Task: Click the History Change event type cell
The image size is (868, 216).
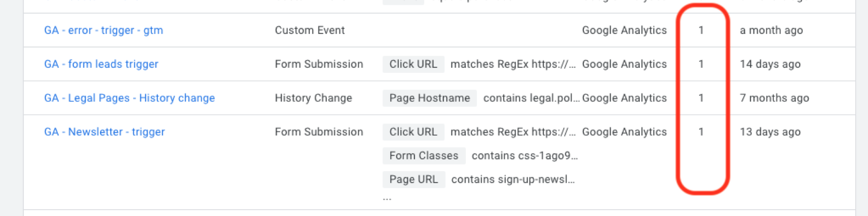Action: click(313, 98)
